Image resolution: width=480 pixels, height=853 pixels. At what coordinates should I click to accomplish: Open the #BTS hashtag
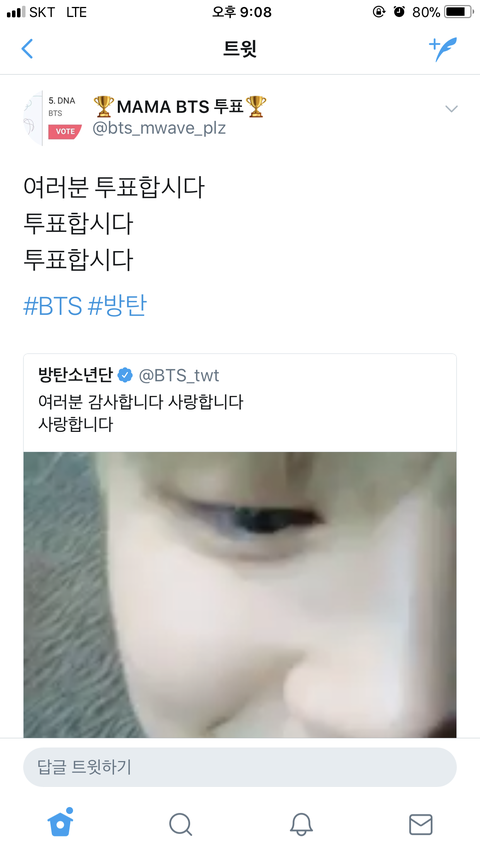[53, 306]
